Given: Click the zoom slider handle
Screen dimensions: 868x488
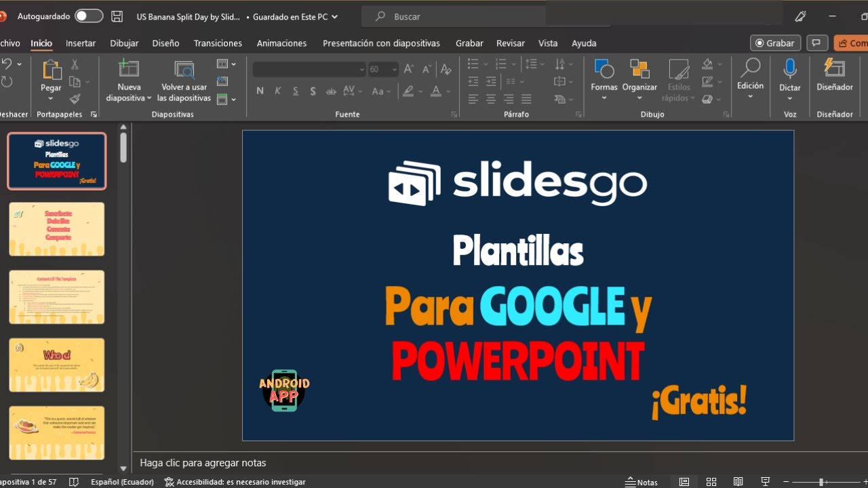Looking at the screenshot, I should [821, 482].
